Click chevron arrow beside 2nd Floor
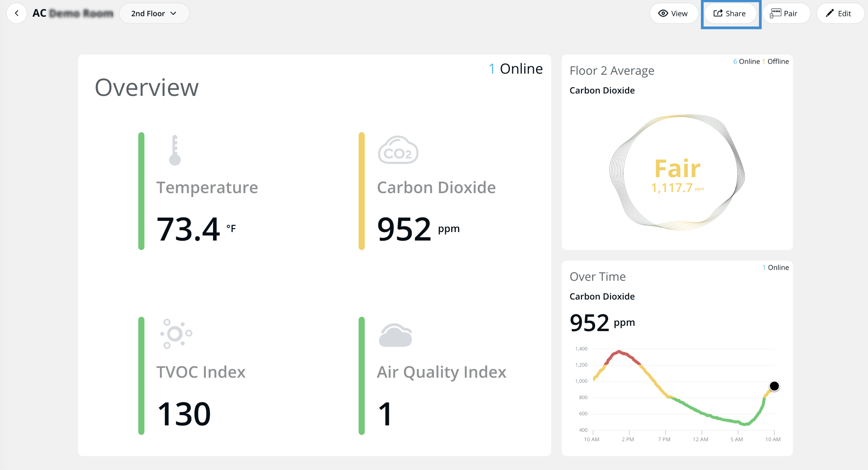868x470 pixels. point(173,13)
